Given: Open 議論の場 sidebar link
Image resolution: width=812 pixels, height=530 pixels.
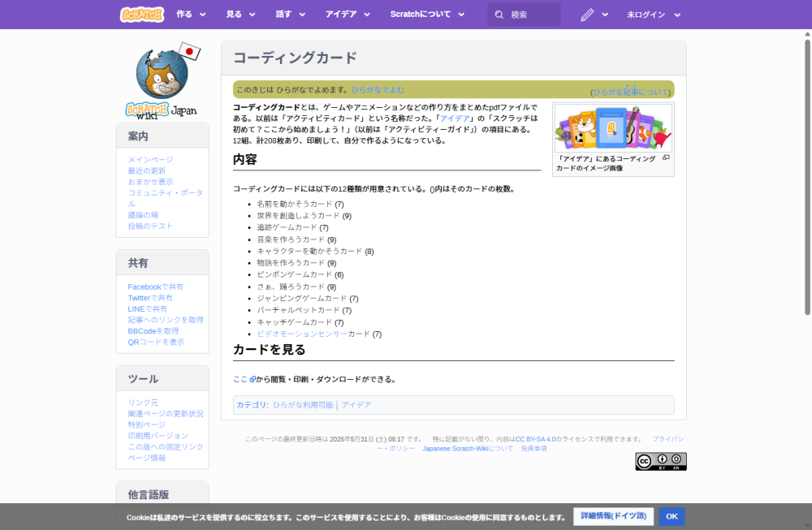Looking at the screenshot, I should [x=143, y=215].
